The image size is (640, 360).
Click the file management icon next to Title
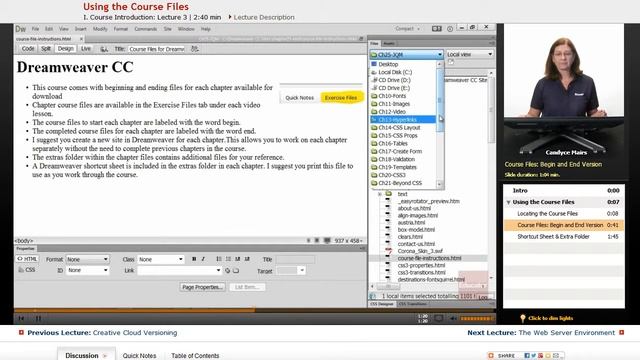[195, 49]
